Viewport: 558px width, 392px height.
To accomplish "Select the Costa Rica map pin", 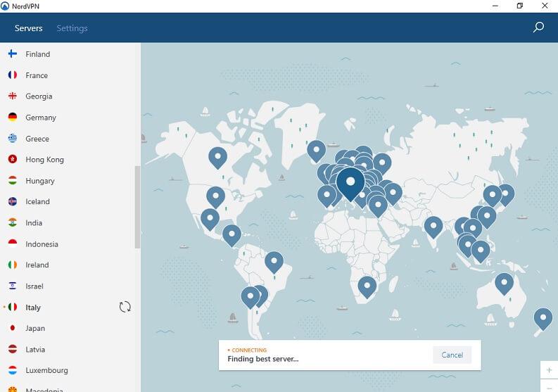I will 232,235.
